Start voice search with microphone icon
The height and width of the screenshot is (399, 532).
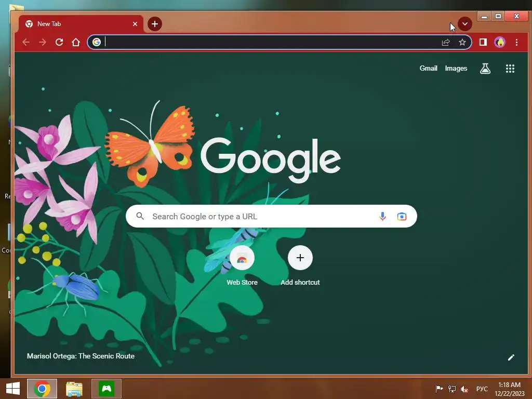382,216
